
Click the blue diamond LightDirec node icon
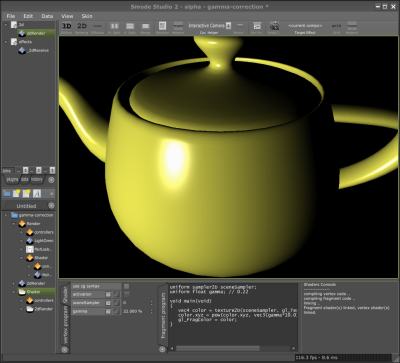tap(30, 241)
